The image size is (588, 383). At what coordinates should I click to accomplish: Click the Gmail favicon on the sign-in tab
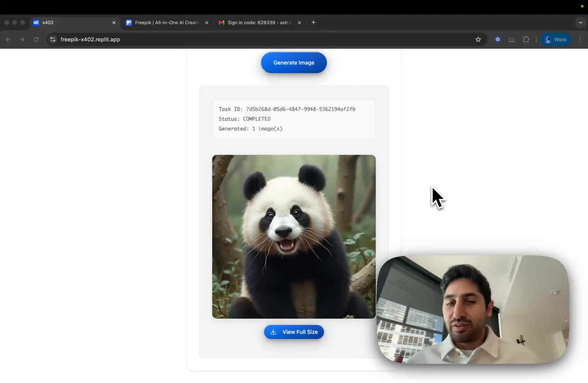click(x=222, y=22)
